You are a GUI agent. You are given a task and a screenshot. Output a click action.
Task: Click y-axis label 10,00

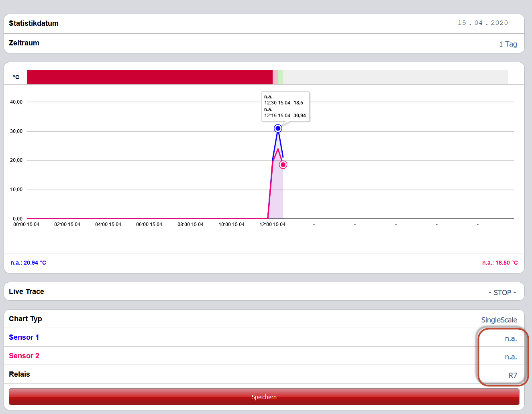click(x=16, y=190)
